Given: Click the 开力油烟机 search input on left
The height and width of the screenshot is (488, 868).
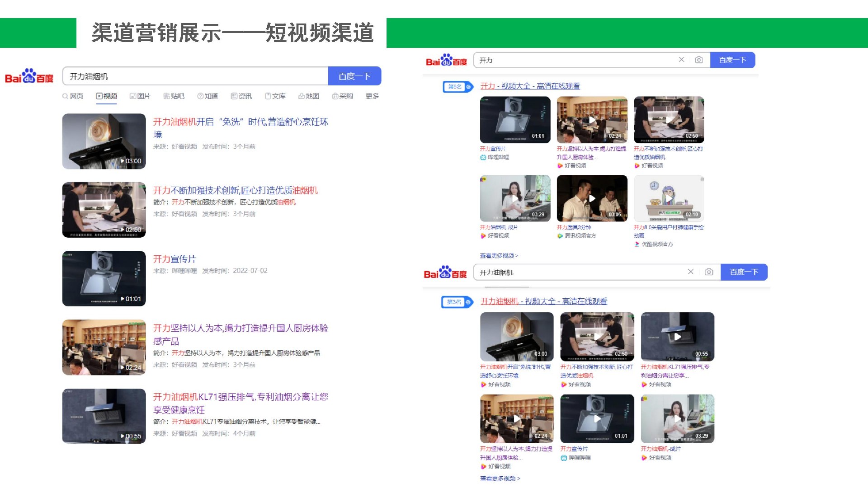Looking at the screenshot, I should pyautogui.click(x=194, y=76).
